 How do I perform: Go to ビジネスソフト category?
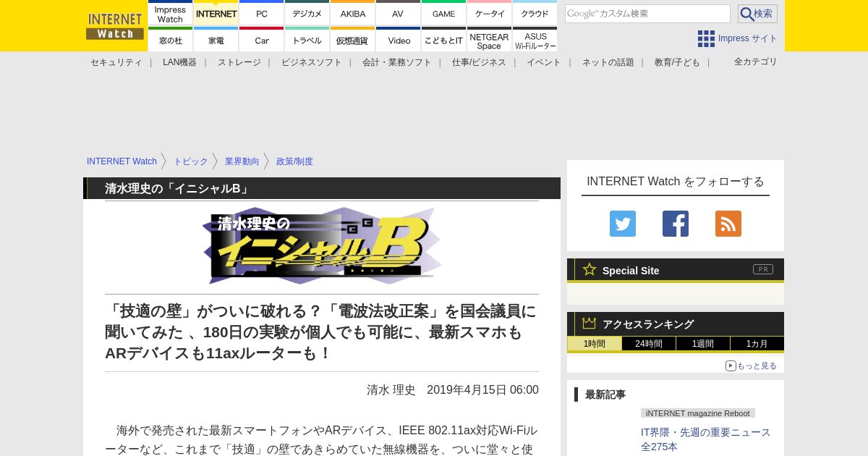tap(312, 62)
